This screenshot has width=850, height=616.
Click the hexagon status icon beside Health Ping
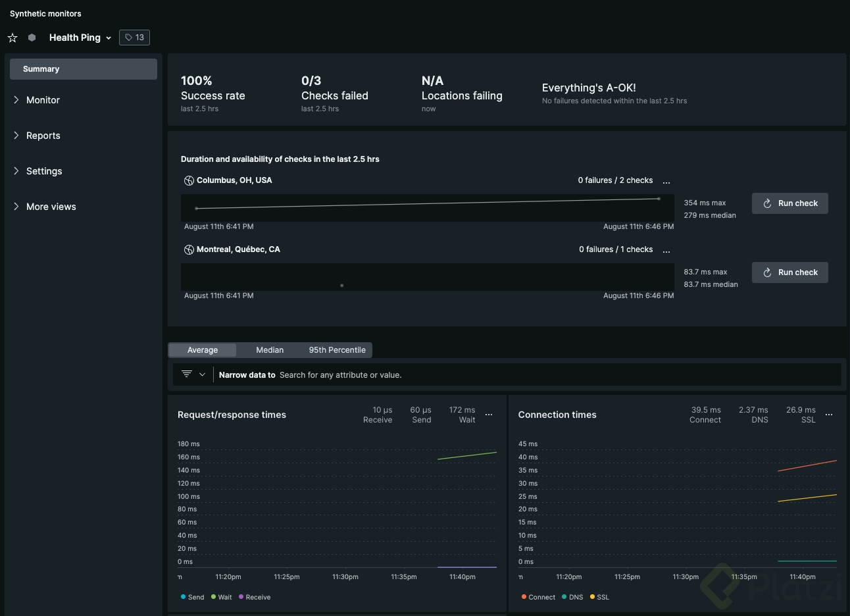[32, 38]
